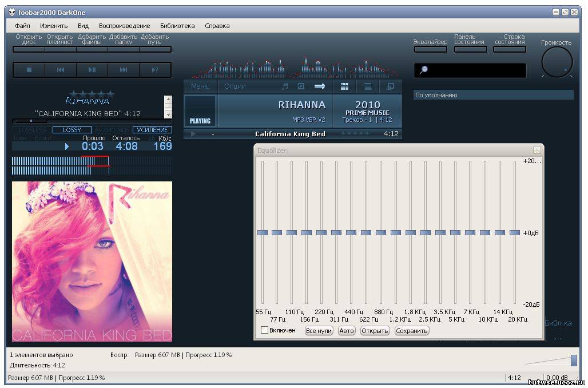
Task: Skip to the next track
Action: [124, 70]
